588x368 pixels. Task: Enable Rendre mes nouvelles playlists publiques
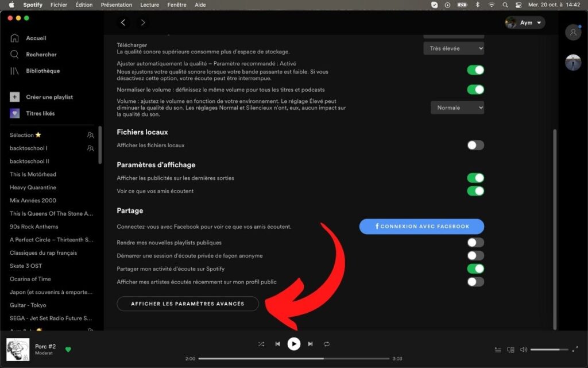click(x=475, y=243)
